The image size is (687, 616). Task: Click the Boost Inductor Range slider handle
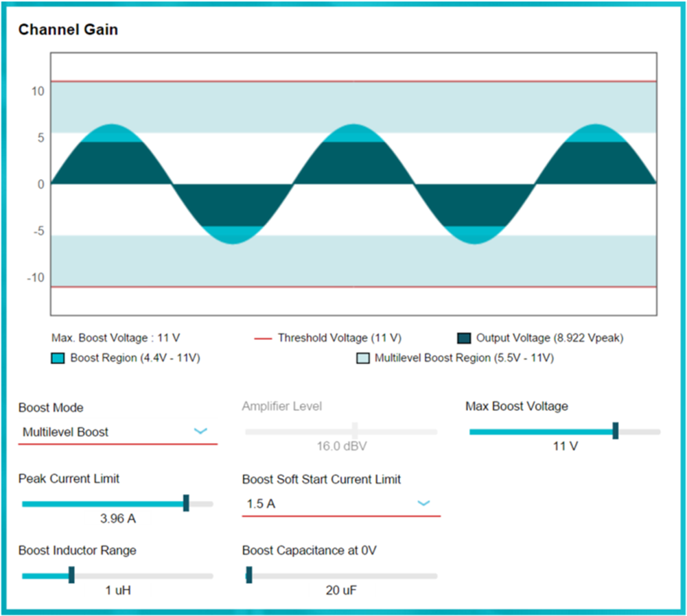coord(71,576)
